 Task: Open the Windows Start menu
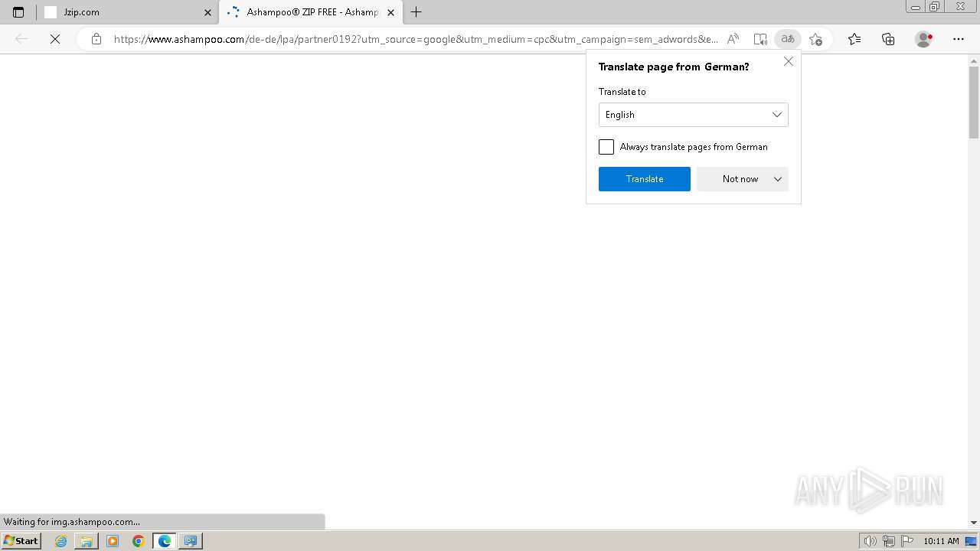click(x=21, y=541)
